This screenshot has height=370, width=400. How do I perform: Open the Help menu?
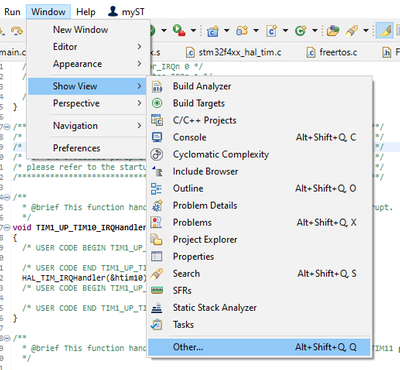pos(86,12)
